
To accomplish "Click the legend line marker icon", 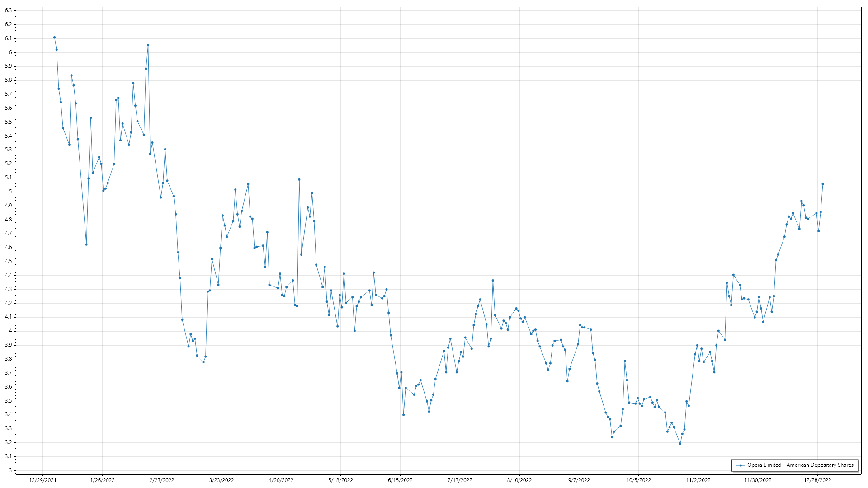I will pos(741,465).
